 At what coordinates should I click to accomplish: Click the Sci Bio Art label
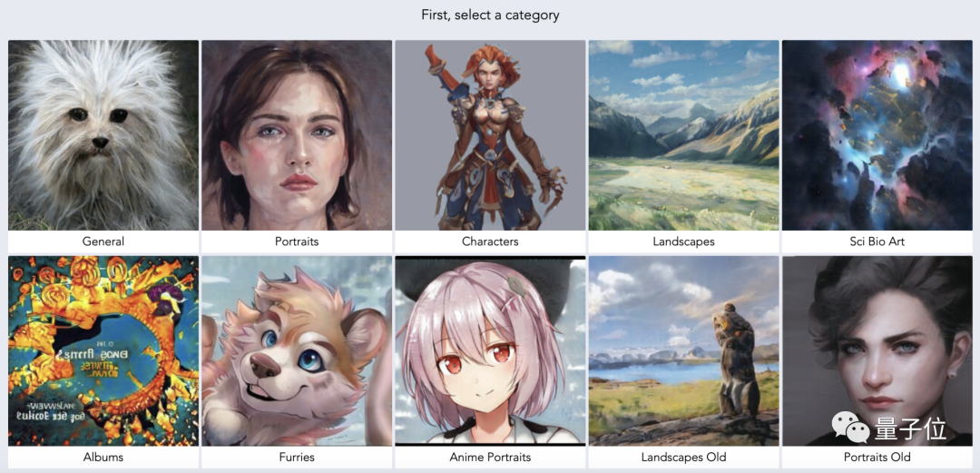click(x=877, y=241)
